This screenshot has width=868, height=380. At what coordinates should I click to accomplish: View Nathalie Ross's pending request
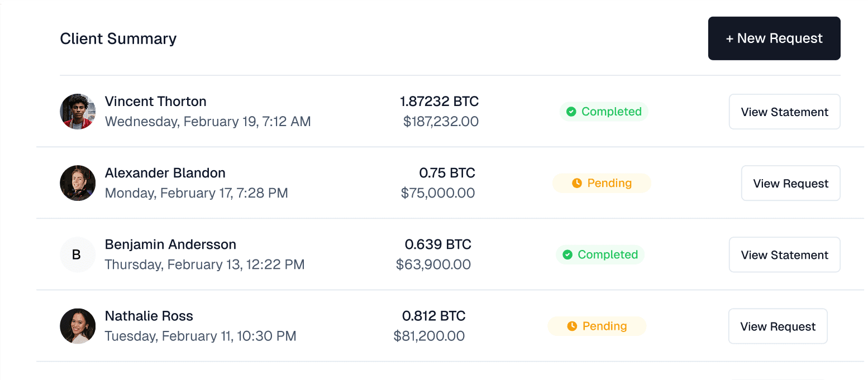[778, 326]
